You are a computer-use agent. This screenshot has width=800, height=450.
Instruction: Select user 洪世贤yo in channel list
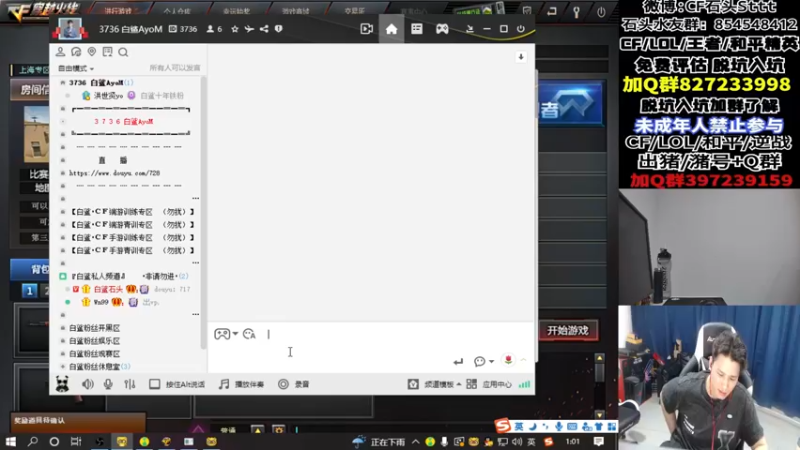coord(108,95)
